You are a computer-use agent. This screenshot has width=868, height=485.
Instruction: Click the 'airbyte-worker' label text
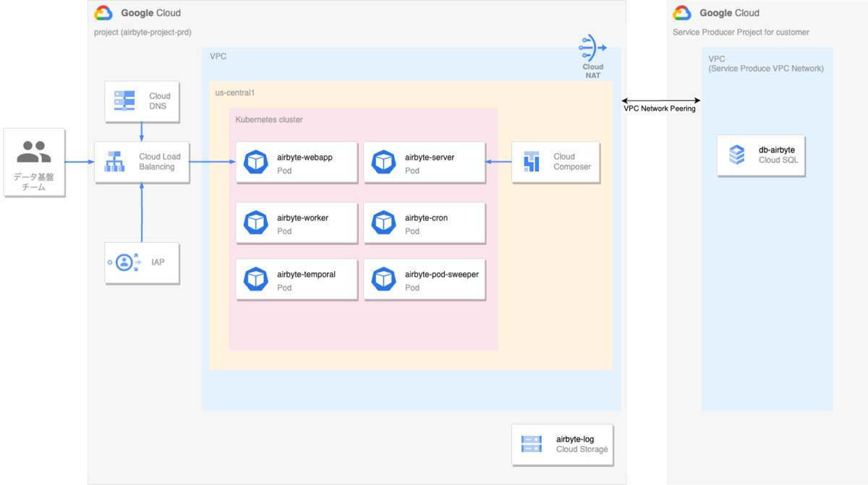(x=302, y=218)
